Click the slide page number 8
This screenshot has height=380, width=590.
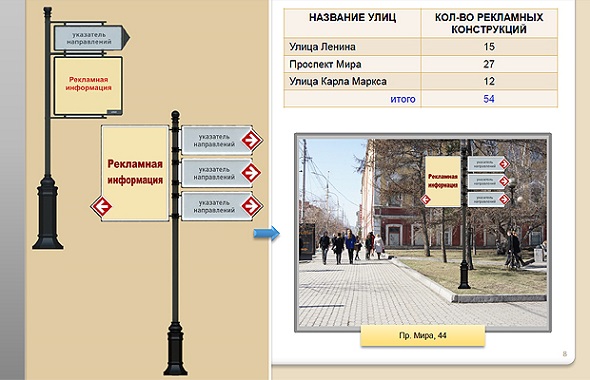[x=564, y=354]
